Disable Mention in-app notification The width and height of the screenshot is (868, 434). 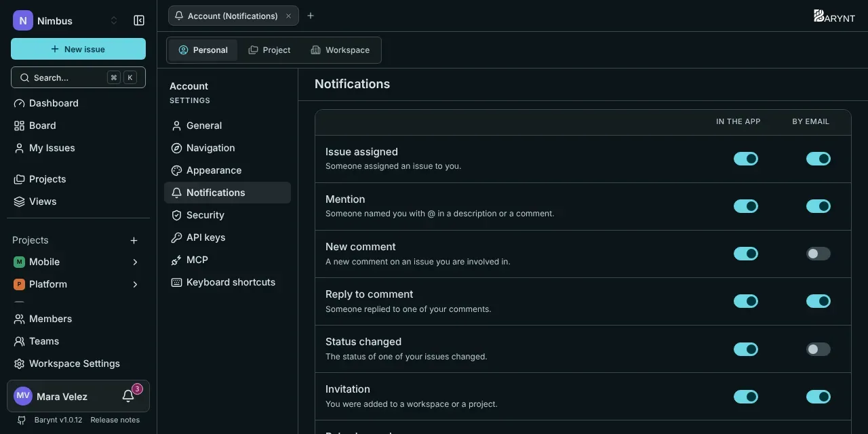tap(746, 206)
